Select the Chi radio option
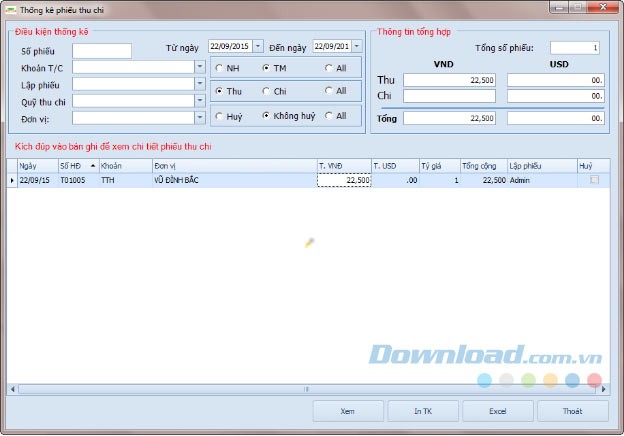 click(x=265, y=91)
